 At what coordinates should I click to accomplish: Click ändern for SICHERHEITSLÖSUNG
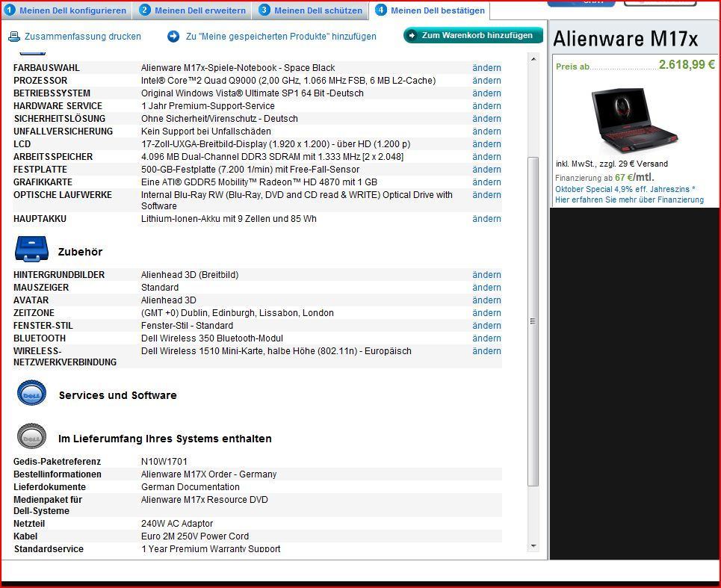tap(486, 119)
